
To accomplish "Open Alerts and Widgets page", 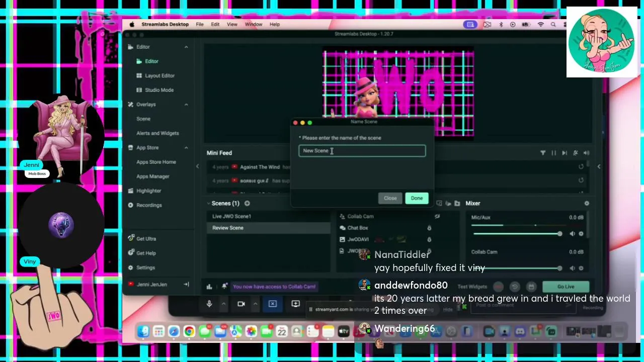I will point(157,133).
